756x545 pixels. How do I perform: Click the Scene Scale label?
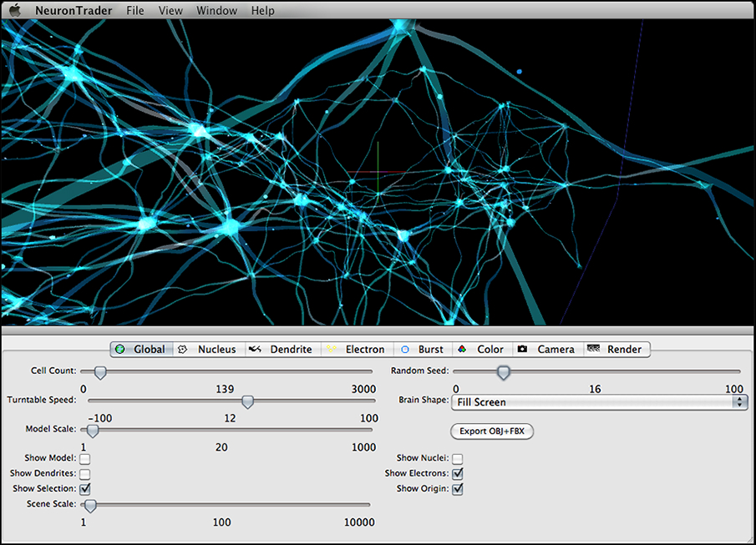pos(51,504)
